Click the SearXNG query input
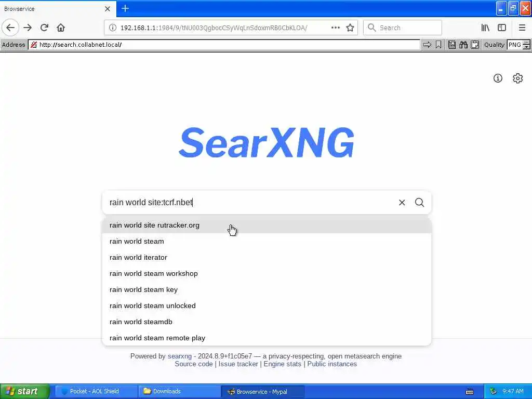The height and width of the screenshot is (399, 532). click(x=251, y=203)
